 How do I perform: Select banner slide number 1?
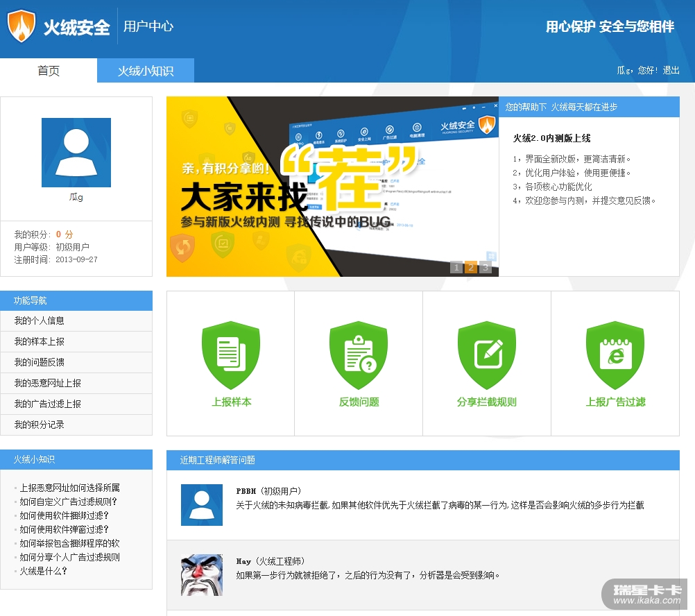(x=456, y=267)
